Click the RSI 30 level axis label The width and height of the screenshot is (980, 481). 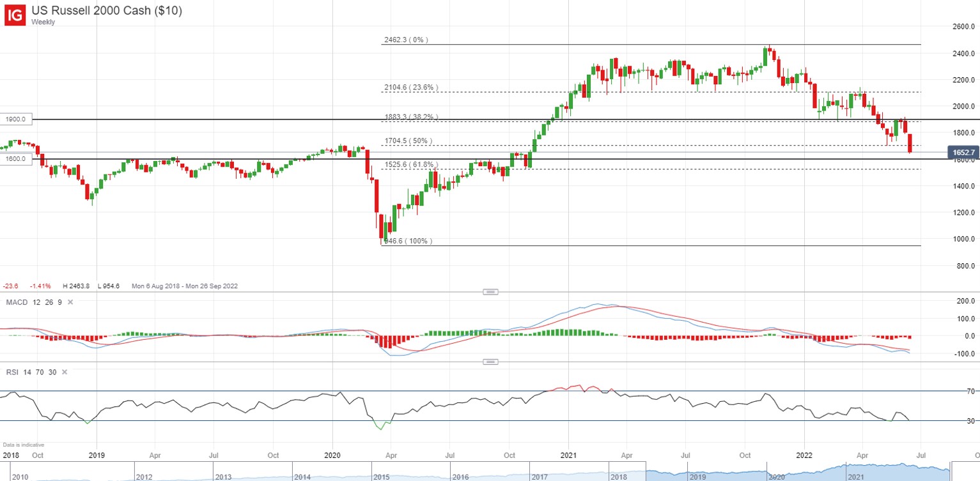coord(970,421)
